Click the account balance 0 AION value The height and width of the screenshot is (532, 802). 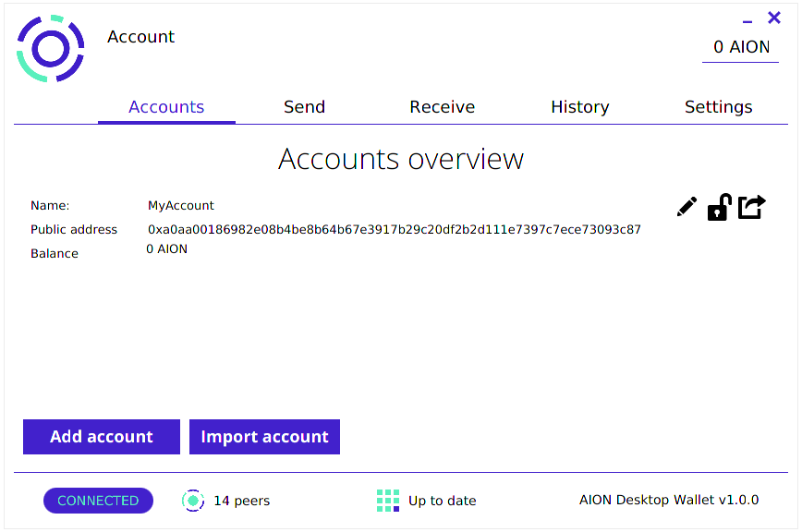tap(166, 248)
